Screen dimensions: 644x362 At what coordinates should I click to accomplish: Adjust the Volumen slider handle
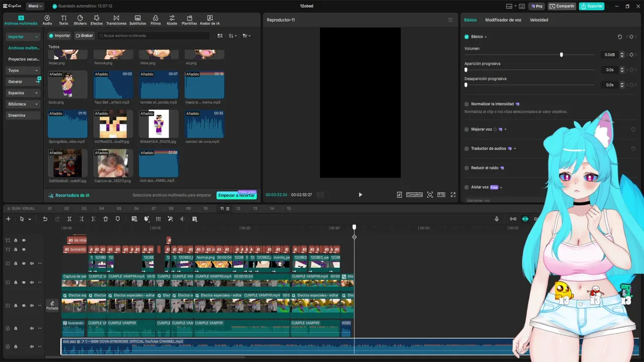[561, 55]
